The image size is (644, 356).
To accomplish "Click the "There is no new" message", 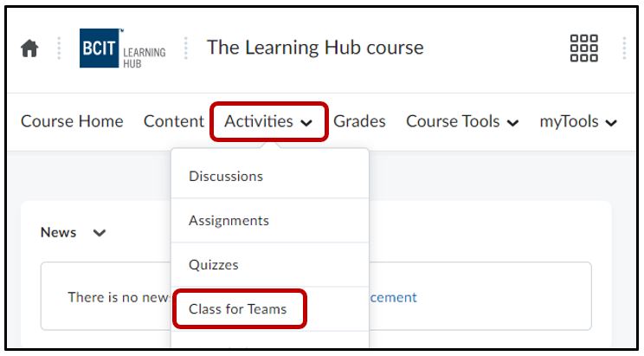I will point(118,297).
